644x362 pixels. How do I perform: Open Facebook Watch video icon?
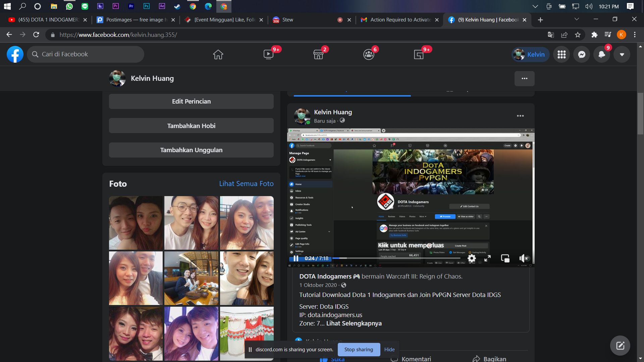click(268, 54)
